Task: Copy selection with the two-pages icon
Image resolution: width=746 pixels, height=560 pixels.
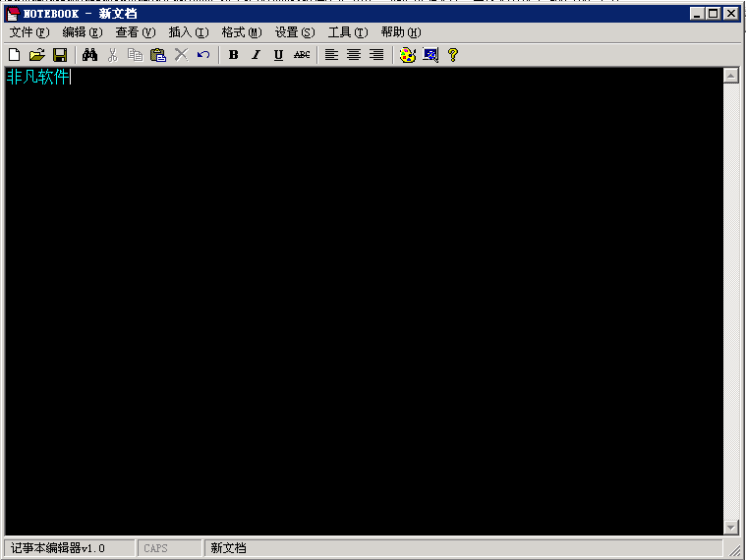Action: [135, 55]
